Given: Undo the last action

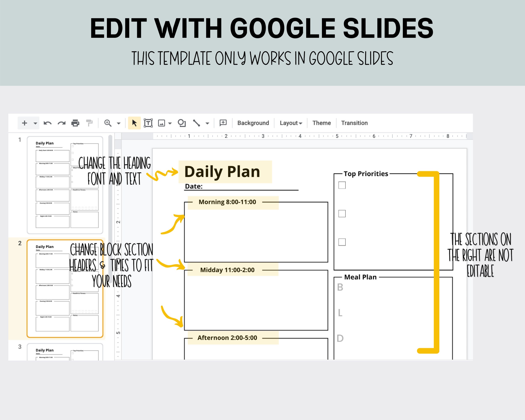Looking at the screenshot, I should coord(47,123).
